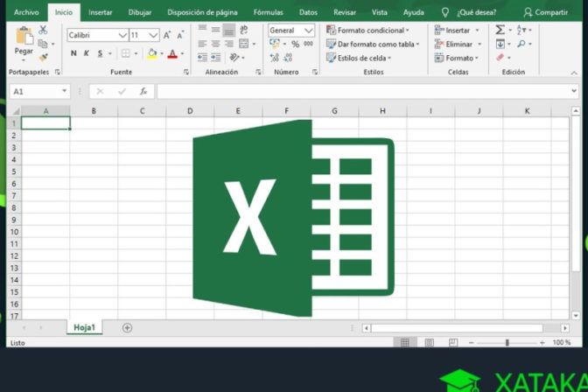Decrease font size with smaller A icon
This screenshot has height=392, width=588.
click(x=180, y=35)
